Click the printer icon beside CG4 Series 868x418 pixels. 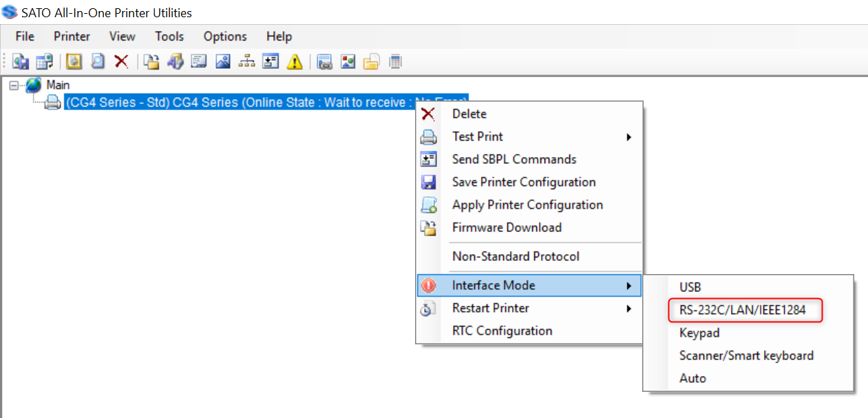(53, 103)
